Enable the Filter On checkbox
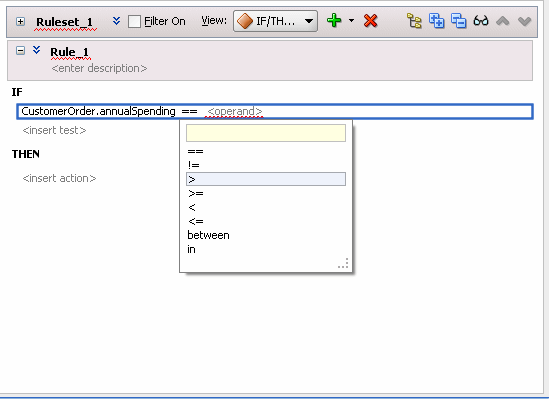The height and width of the screenshot is (399, 549). click(x=134, y=22)
